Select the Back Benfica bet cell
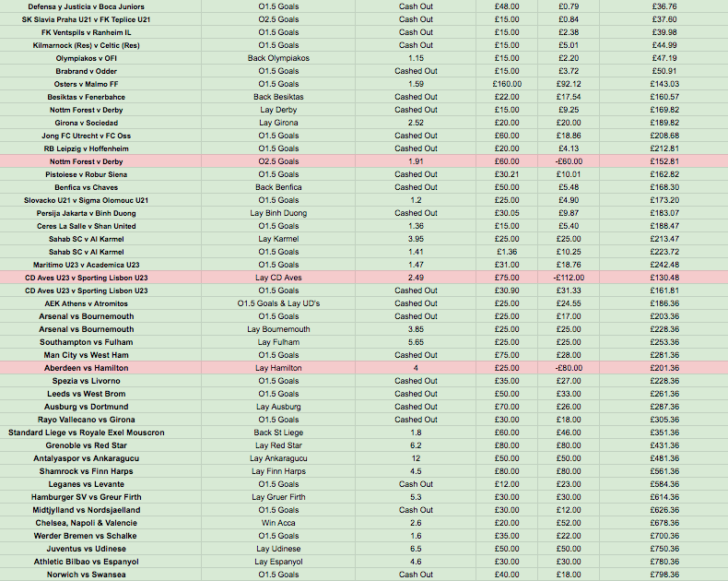 [x=278, y=187]
